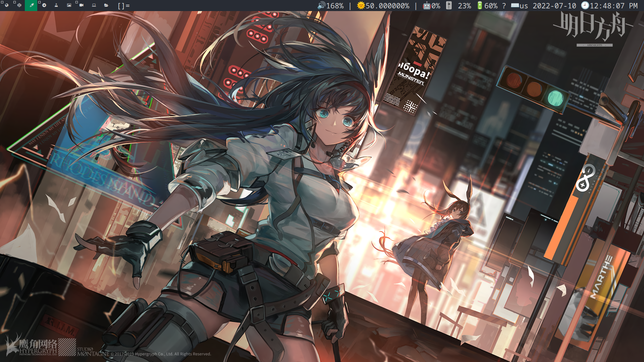Screen dimensions: 644x362
Task: Switch to the flask tag
Action: pos(56,5)
